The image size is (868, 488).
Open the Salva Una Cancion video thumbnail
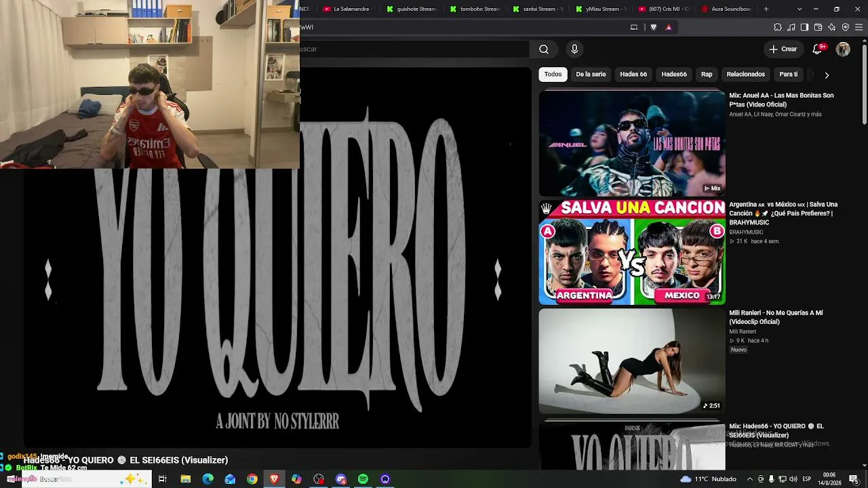pos(632,252)
